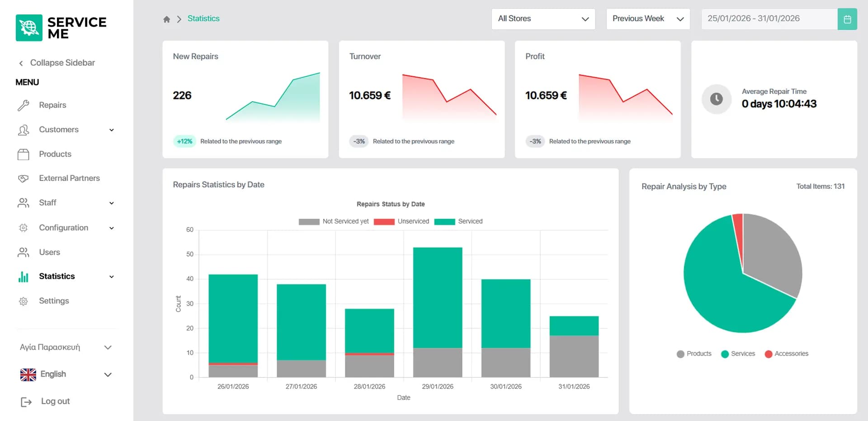Click the External Partners handshake icon
The height and width of the screenshot is (421, 868).
pyautogui.click(x=24, y=178)
